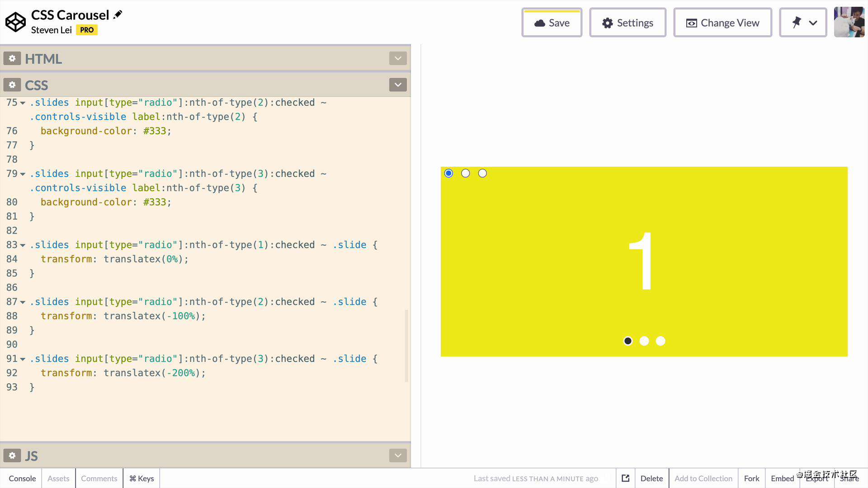
Task: Fork this pen
Action: click(x=751, y=478)
